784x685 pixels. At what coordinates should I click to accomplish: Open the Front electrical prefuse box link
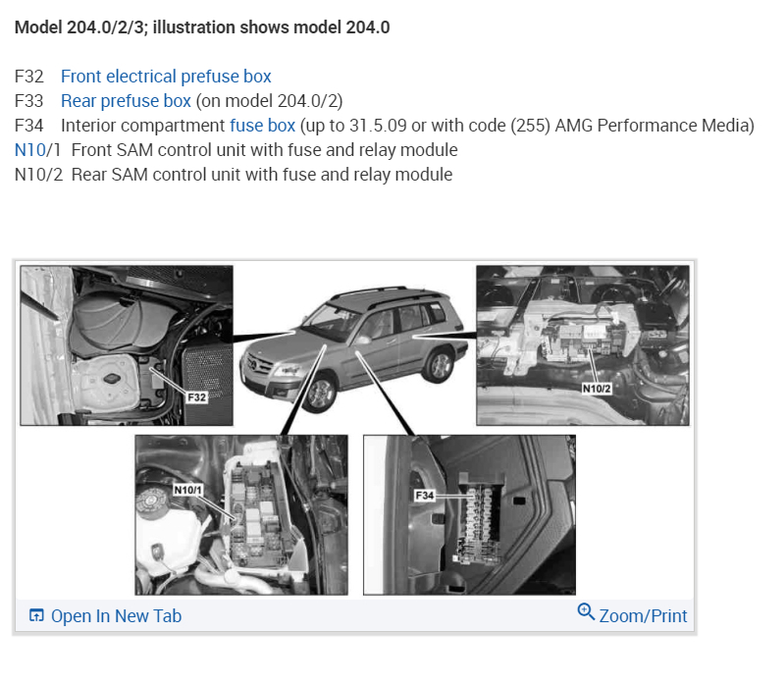coord(166,77)
